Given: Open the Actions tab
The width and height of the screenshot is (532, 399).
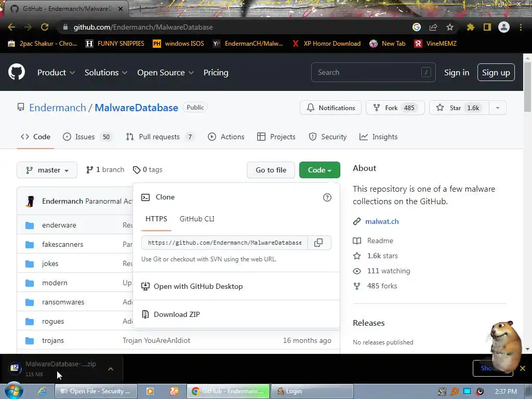Looking at the screenshot, I should [226, 137].
